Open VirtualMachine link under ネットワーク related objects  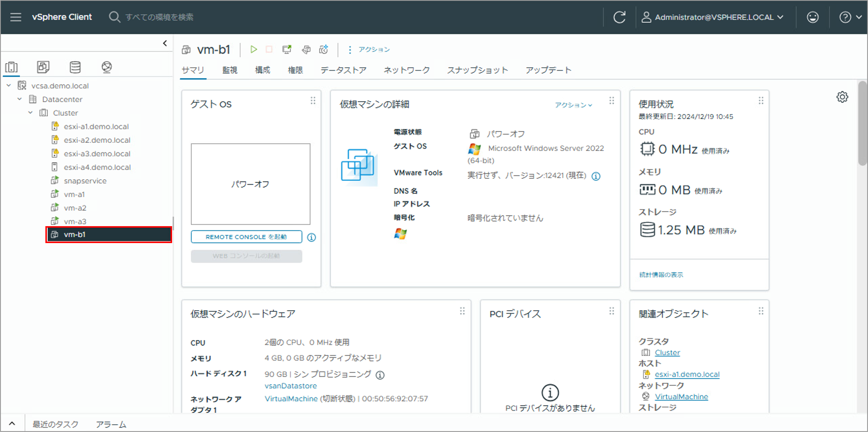[x=681, y=397]
